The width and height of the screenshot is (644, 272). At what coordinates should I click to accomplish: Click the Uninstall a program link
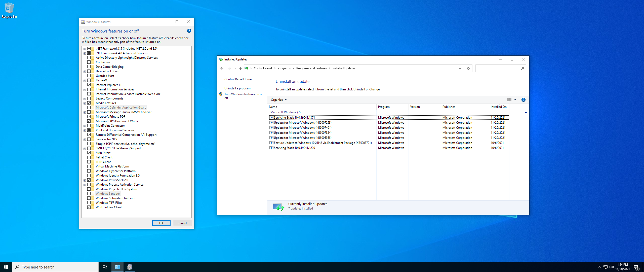(x=237, y=88)
